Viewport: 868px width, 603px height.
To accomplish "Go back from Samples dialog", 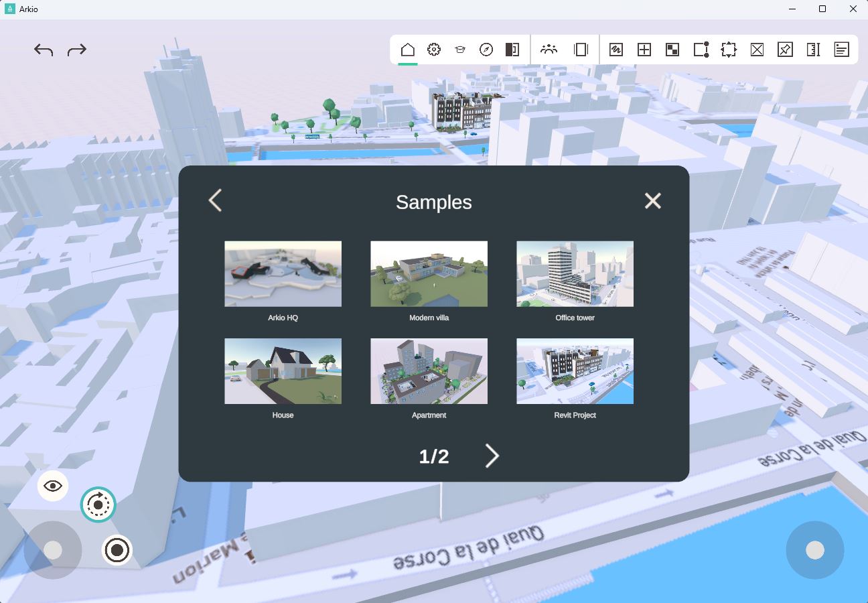I will [215, 200].
